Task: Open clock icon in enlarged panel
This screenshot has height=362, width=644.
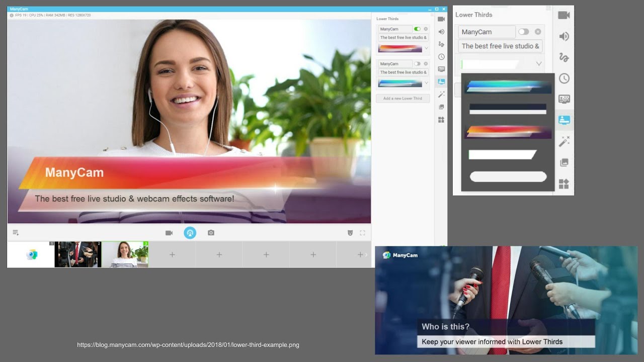Action: 564,78
